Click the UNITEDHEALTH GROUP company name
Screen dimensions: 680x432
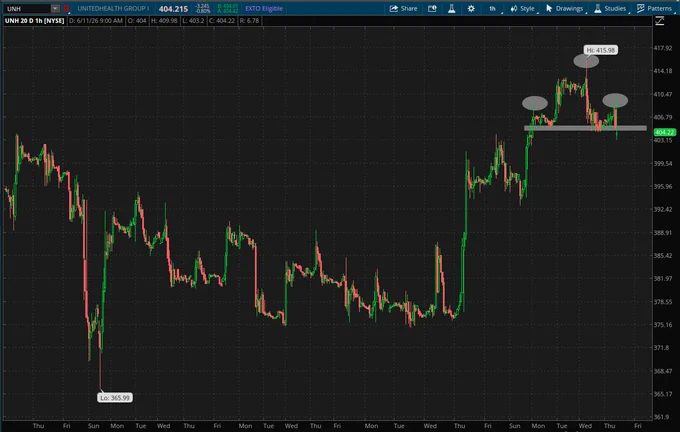(113, 8)
